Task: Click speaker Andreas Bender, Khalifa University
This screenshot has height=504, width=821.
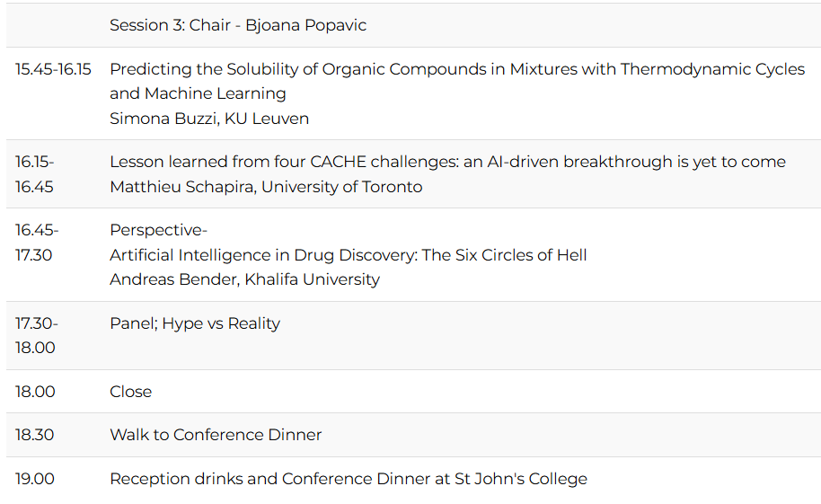Action: click(x=244, y=279)
